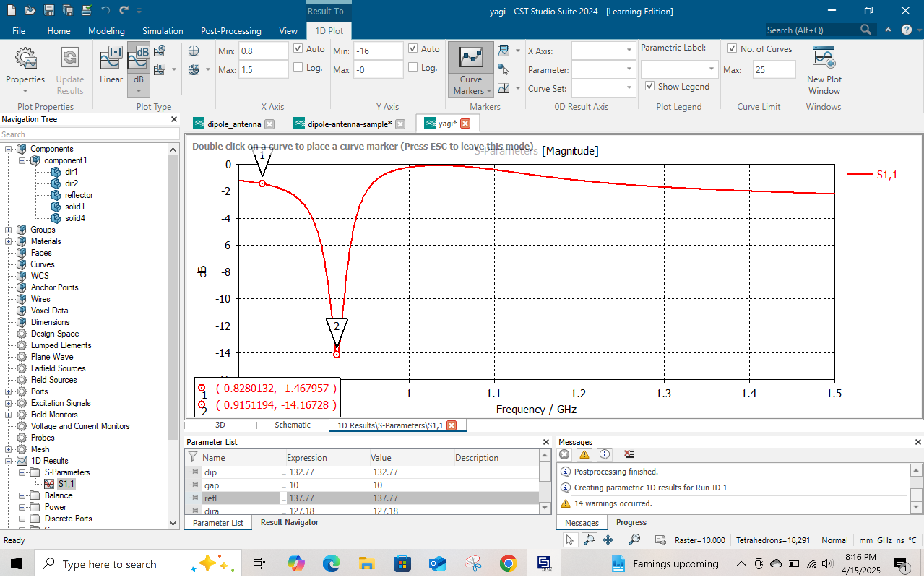Open the Post-Processing ribbon tab
This screenshot has width=924, height=576.
coord(230,31)
